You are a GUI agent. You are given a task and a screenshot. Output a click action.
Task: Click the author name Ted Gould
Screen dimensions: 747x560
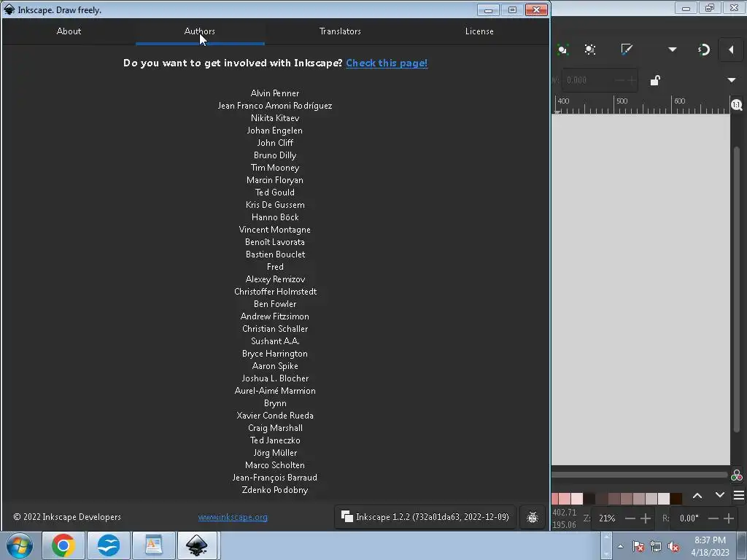pos(275,192)
